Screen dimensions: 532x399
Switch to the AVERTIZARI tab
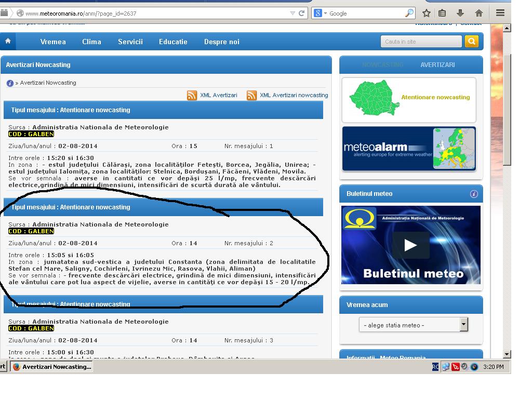coord(437,65)
